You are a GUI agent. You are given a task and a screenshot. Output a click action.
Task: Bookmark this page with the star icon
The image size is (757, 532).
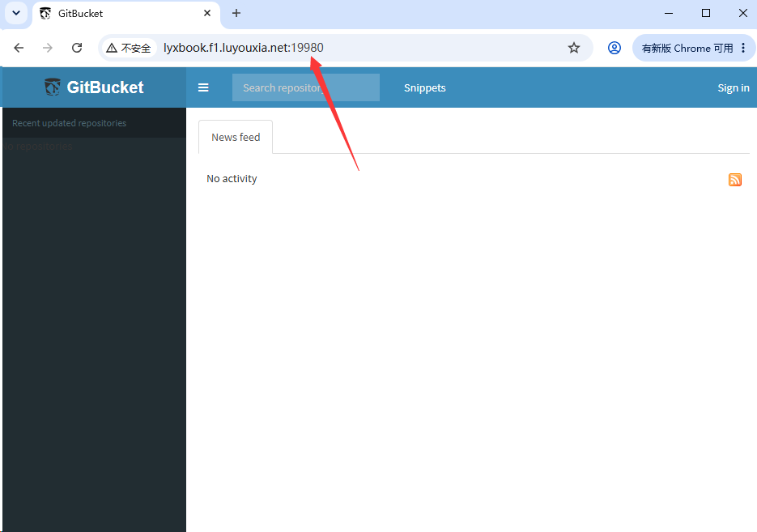(573, 48)
